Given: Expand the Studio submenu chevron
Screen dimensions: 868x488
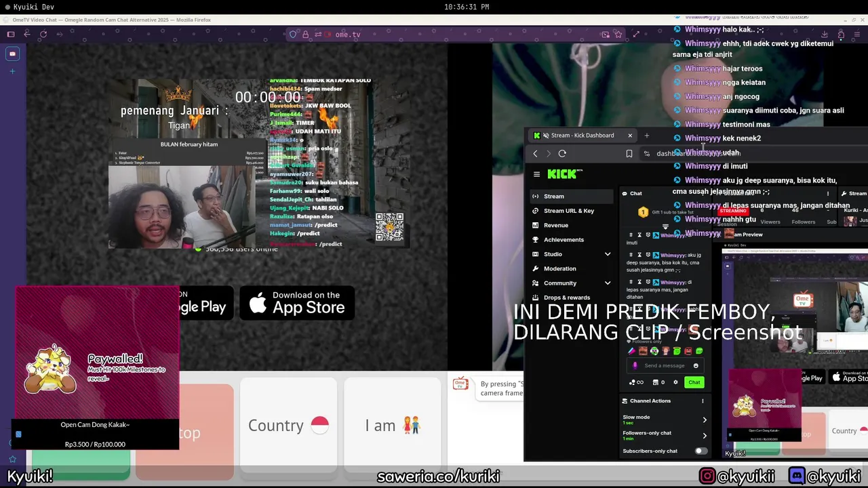Looking at the screenshot, I should coord(607,254).
